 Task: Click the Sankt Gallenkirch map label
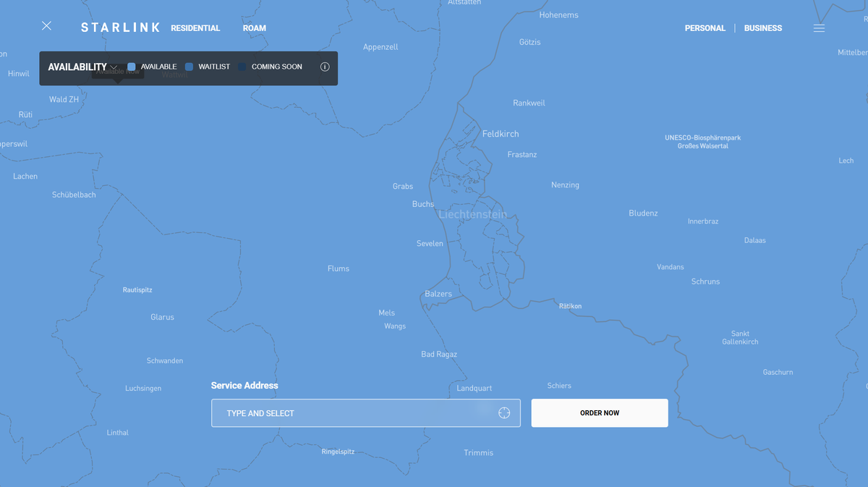pyautogui.click(x=740, y=338)
